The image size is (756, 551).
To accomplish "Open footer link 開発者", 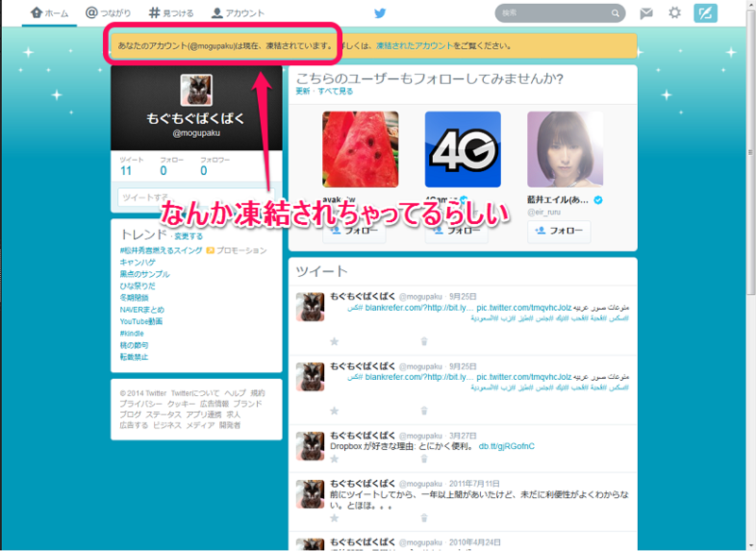I will tap(230, 425).
